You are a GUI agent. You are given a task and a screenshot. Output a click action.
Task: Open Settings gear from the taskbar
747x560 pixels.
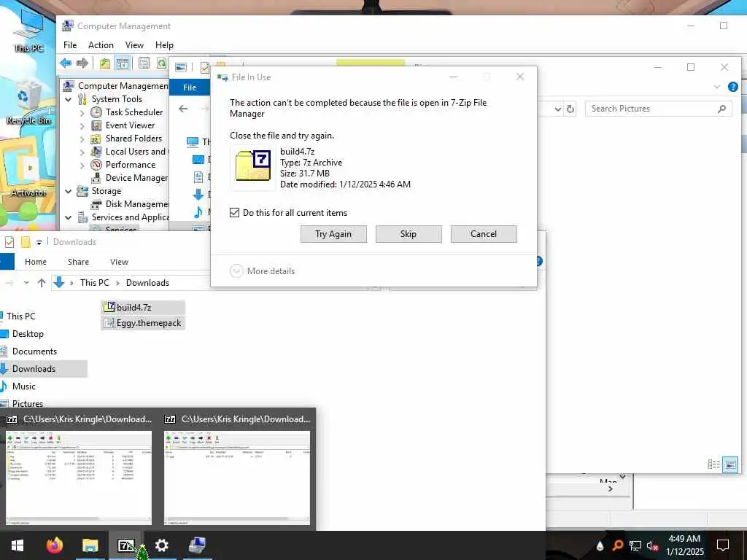161,545
